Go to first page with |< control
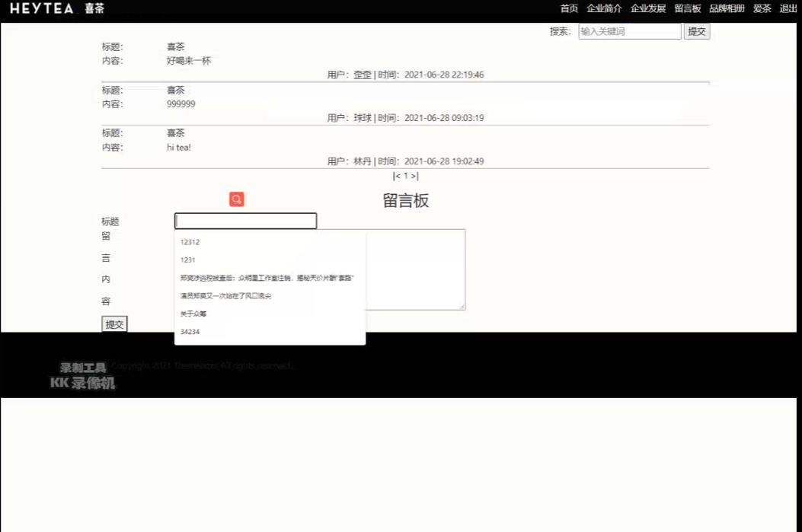Image resolution: width=802 pixels, height=532 pixels. point(396,176)
